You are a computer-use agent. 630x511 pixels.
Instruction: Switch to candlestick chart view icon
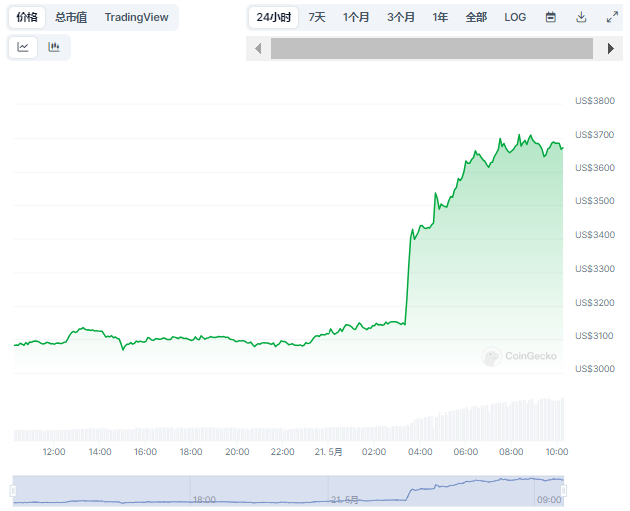click(54, 47)
